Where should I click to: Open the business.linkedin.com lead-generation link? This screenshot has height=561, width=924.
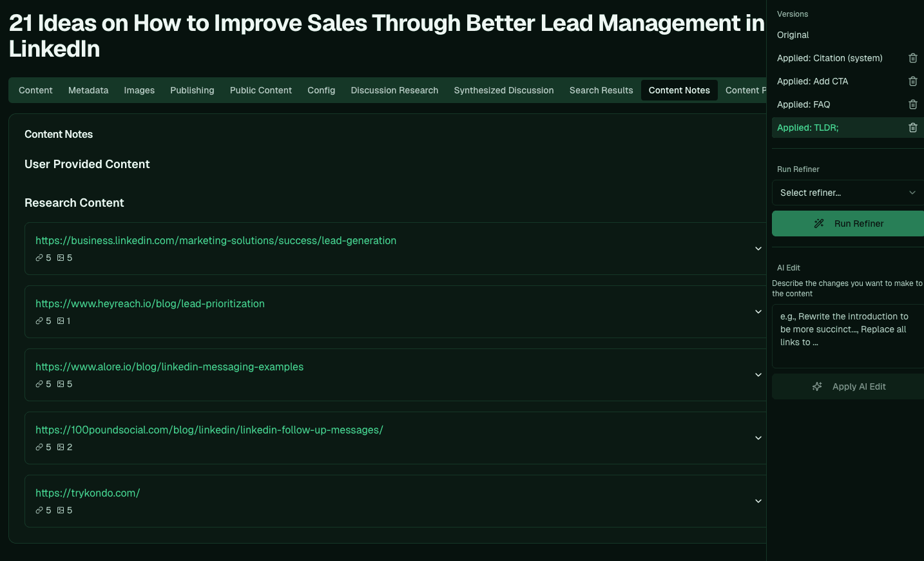pos(216,240)
